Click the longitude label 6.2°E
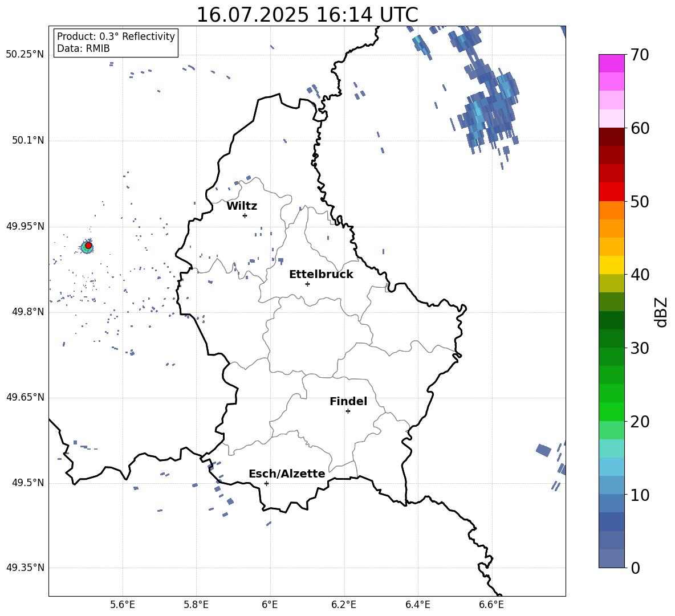 344,605
